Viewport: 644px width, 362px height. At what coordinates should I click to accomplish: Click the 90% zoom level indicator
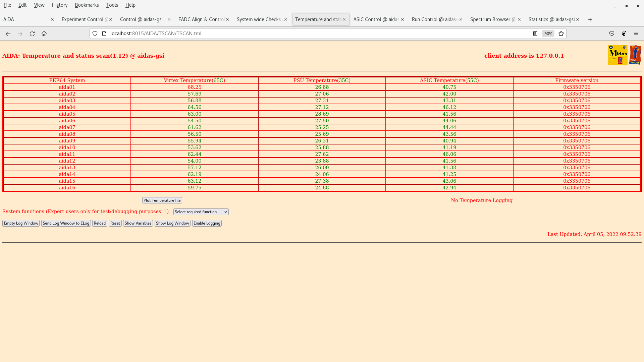[x=548, y=34]
